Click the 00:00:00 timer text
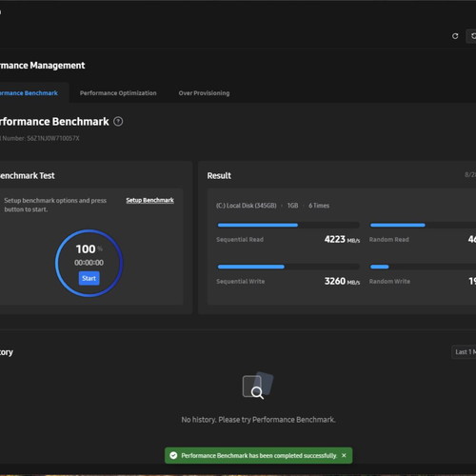This screenshot has height=476, width=476. [89, 263]
